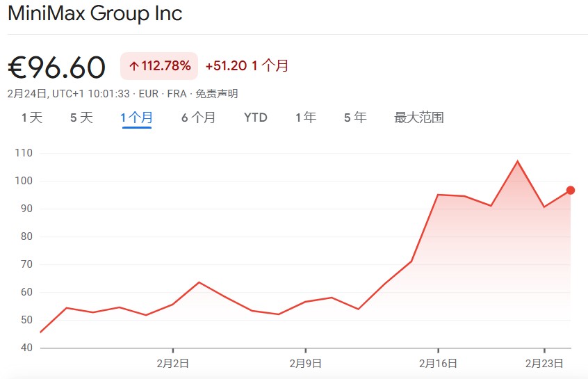This screenshot has height=379, width=588.
Task: Click the 2月9日 date axis label
Action: [305, 363]
